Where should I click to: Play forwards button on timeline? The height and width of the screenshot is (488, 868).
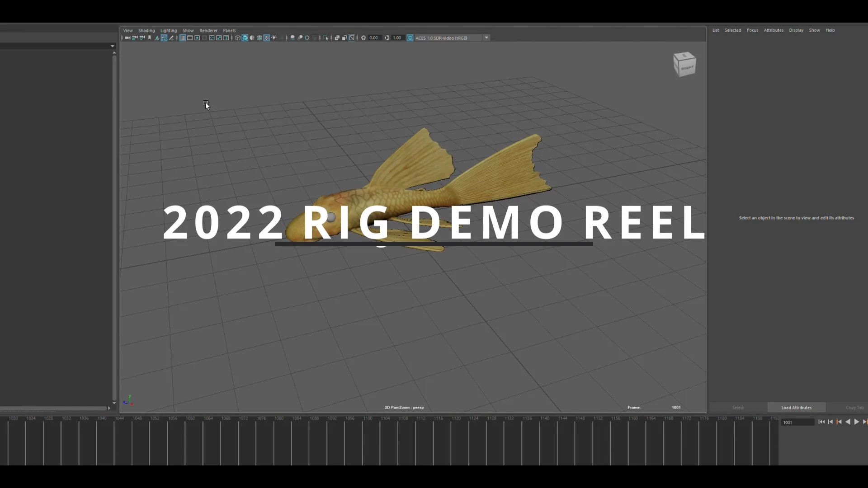point(857,422)
